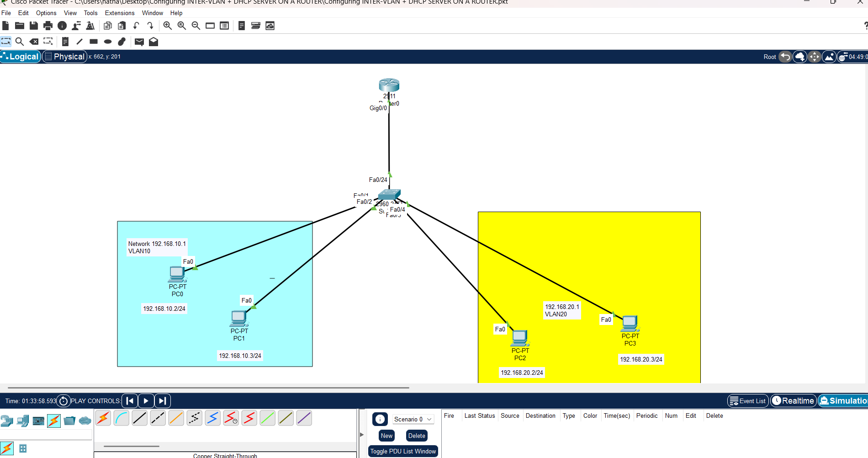The width and height of the screenshot is (868, 458).
Task: Select the Add Simple PDU envelope tool
Action: click(139, 42)
